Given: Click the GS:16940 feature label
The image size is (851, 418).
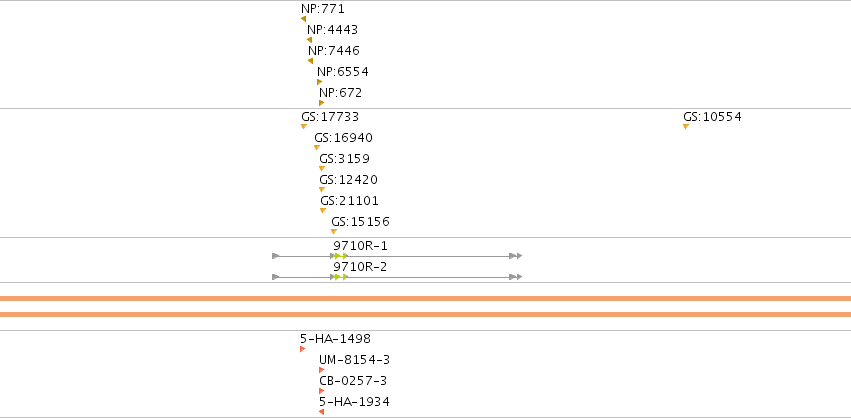Looking at the screenshot, I should click(344, 138).
